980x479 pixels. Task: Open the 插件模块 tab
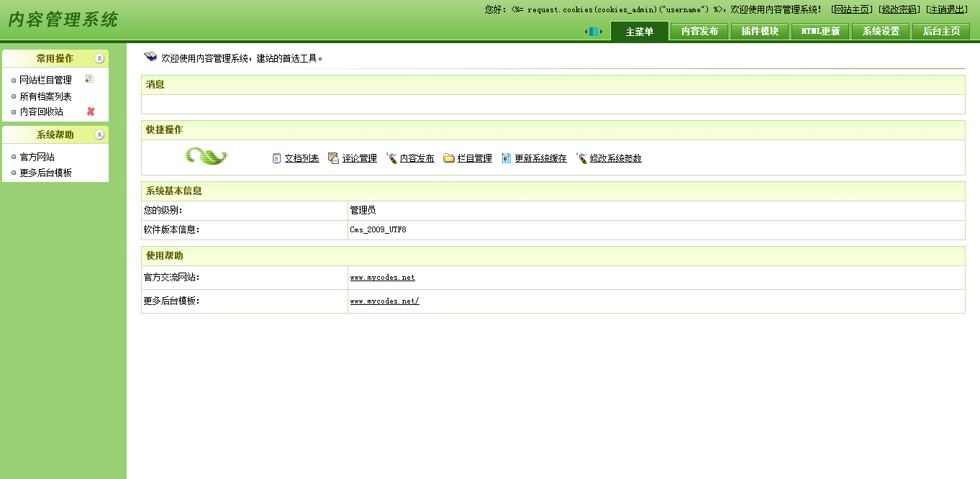pyautogui.click(x=760, y=31)
